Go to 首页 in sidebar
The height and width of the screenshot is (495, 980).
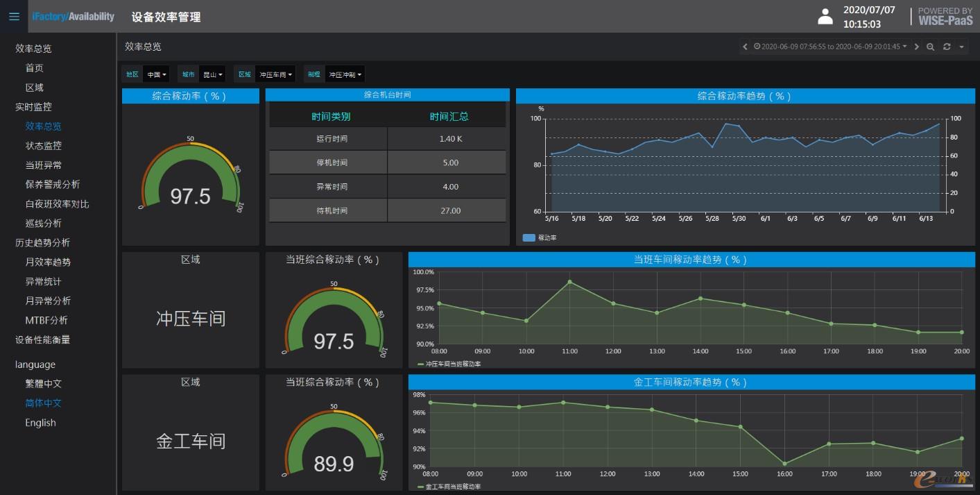35,68
